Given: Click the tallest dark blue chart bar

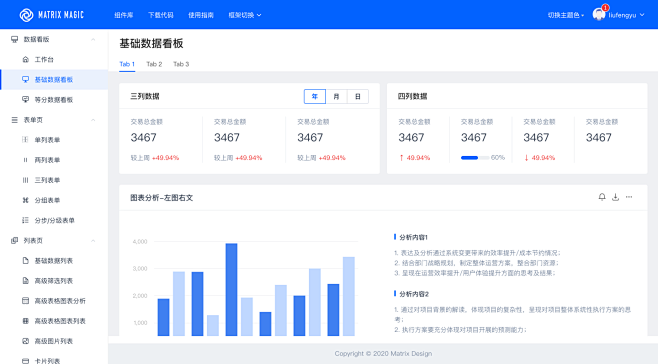Looking at the screenshot, I should 231,289.
